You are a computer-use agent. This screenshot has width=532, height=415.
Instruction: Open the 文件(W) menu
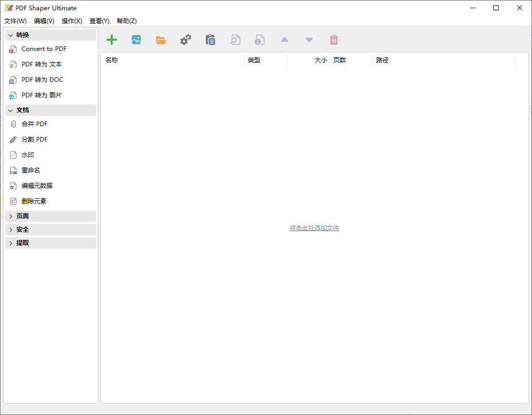(x=14, y=21)
